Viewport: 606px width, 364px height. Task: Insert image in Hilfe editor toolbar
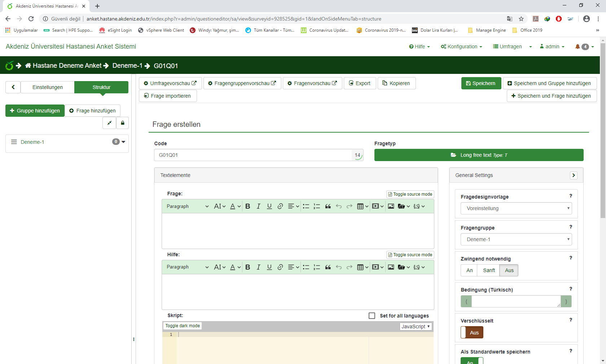point(391,267)
